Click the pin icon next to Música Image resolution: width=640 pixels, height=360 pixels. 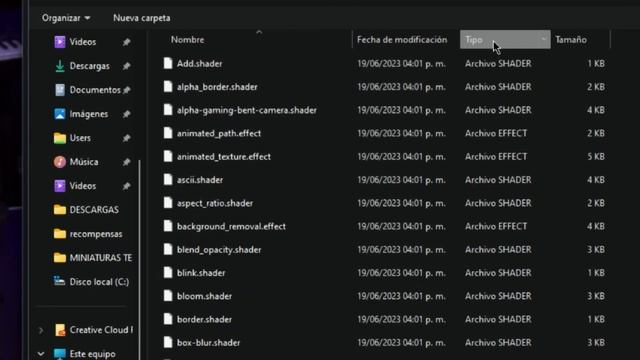click(x=127, y=162)
